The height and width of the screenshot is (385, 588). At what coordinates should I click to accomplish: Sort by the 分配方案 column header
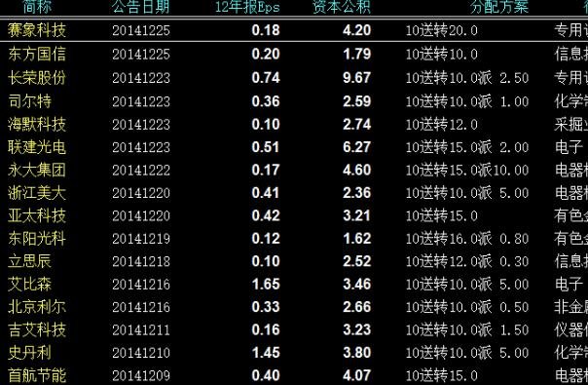[499, 7]
